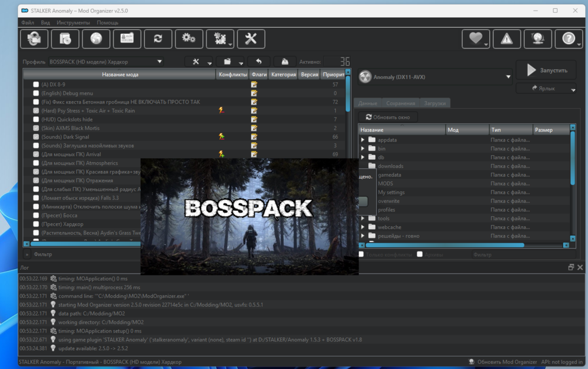
Task: Click the update globe icon in toolbar
Action: (537, 39)
